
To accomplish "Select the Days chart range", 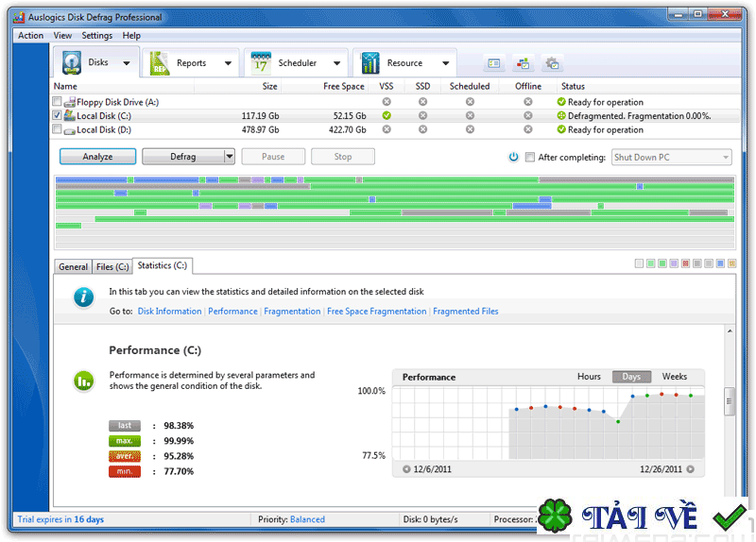I will click(x=631, y=377).
